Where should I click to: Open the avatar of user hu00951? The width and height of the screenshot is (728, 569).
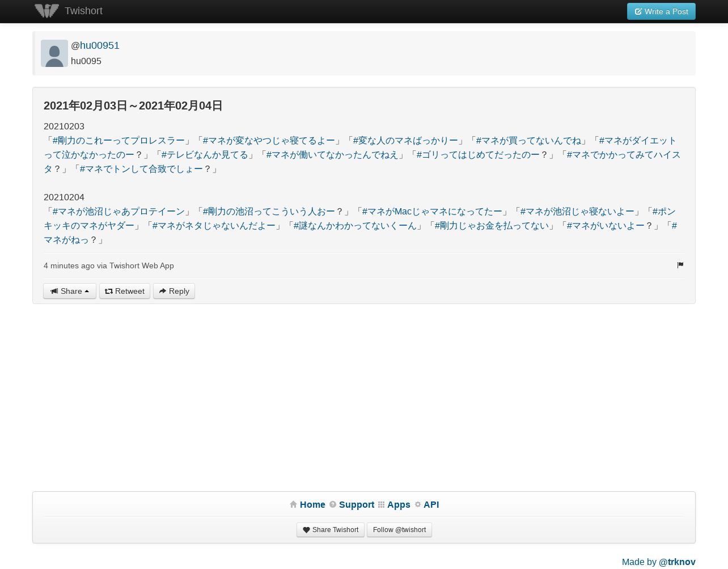(54, 53)
